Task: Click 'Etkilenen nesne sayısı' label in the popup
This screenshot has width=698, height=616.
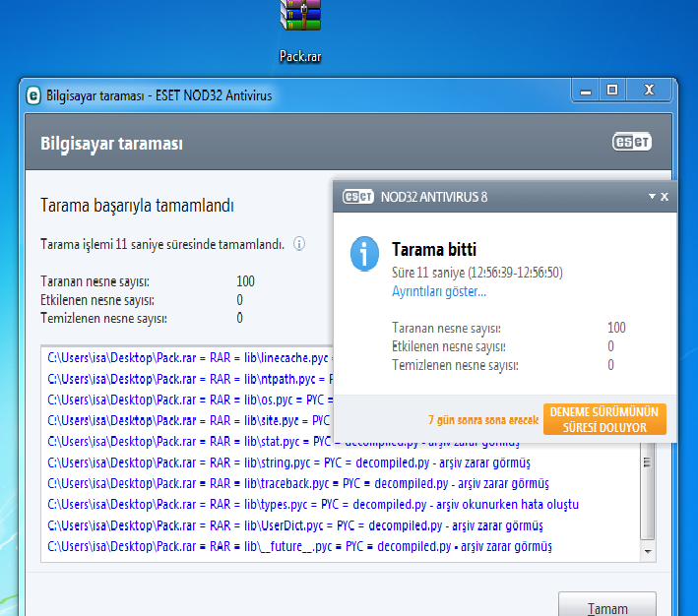Action: [449, 346]
